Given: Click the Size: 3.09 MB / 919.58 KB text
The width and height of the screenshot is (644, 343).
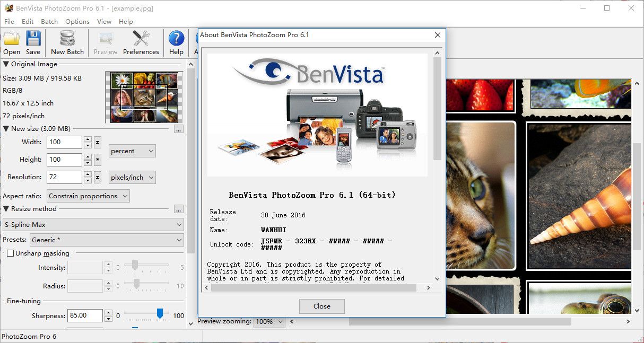Looking at the screenshot, I should click(42, 78).
